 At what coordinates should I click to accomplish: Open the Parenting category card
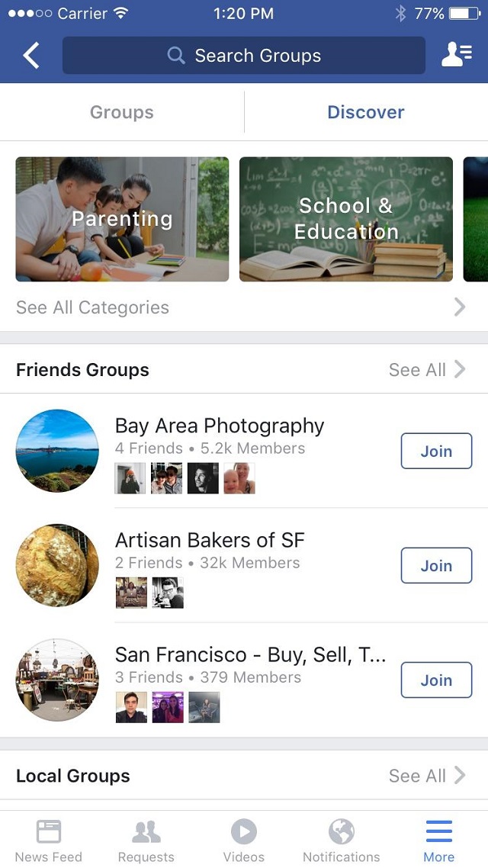click(122, 220)
